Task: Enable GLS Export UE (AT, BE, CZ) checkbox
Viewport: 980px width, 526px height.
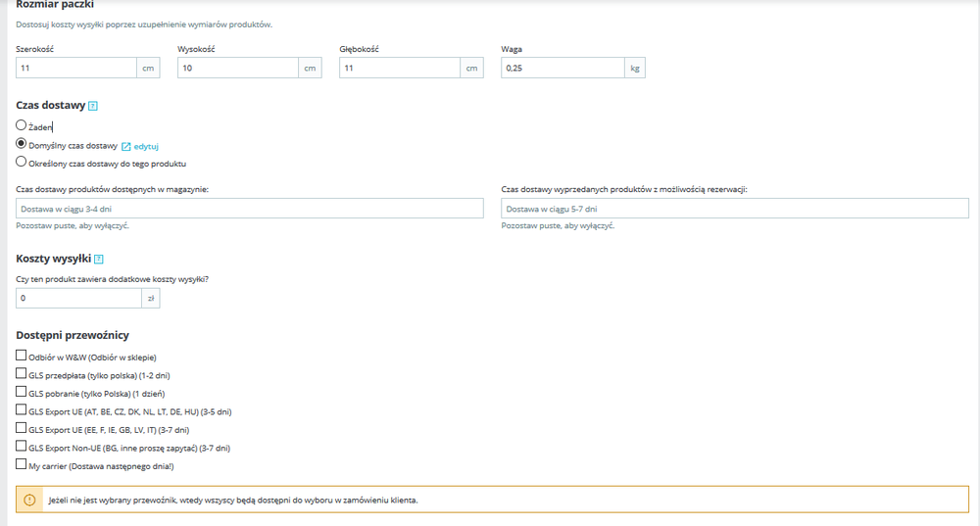Action: (x=22, y=409)
